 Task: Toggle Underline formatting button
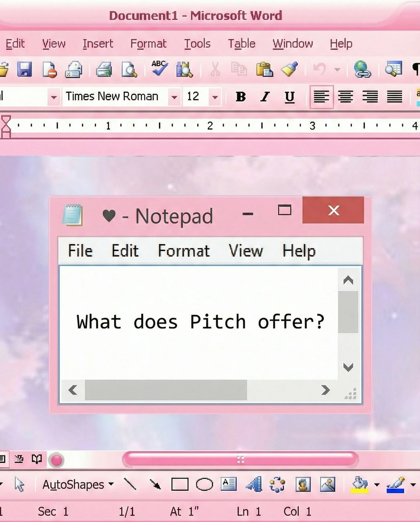click(x=289, y=97)
